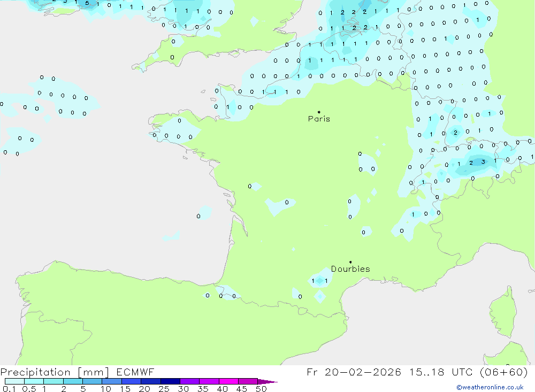Screen dimensions: 535x392
Task: Click the ECMWF model name label
Action: pyautogui.click(x=135, y=372)
